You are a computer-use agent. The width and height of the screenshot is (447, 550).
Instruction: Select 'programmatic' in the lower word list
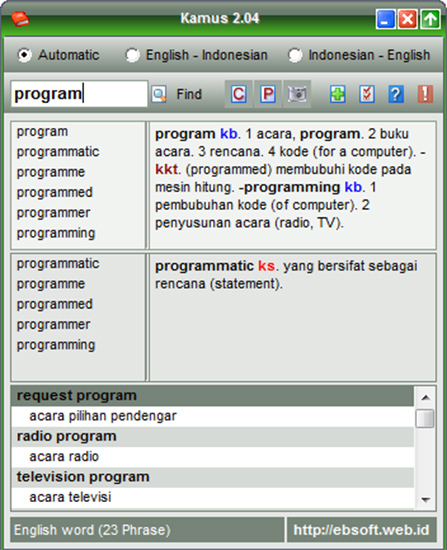(58, 264)
